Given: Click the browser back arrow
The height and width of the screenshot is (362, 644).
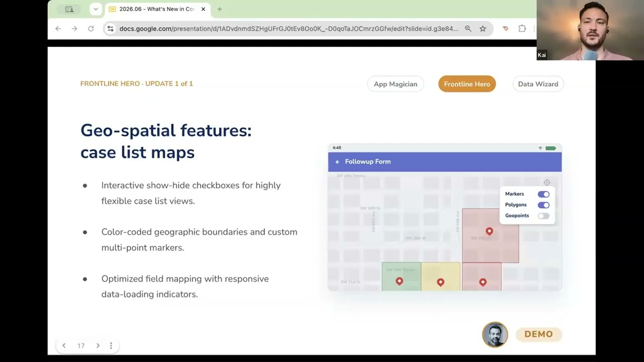Looking at the screenshot, I should click(58, 29).
